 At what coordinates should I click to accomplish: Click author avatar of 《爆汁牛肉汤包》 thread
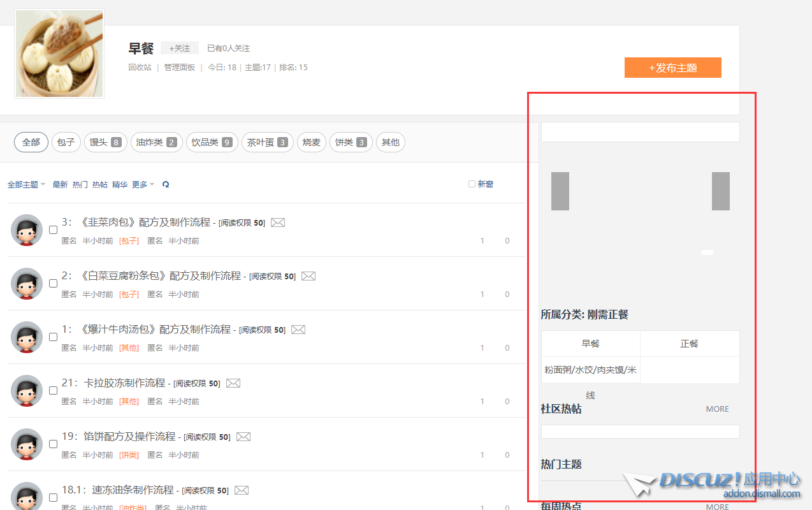click(27, 337)
